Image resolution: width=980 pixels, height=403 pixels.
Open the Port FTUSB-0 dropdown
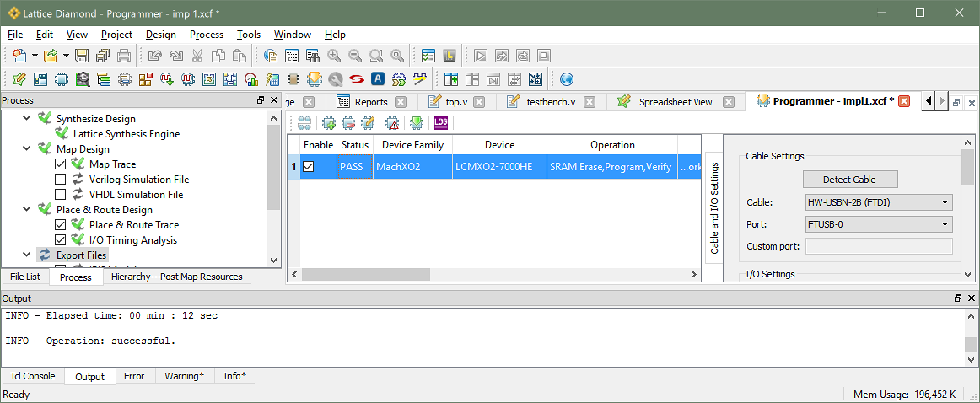click(x=879, y=224)
